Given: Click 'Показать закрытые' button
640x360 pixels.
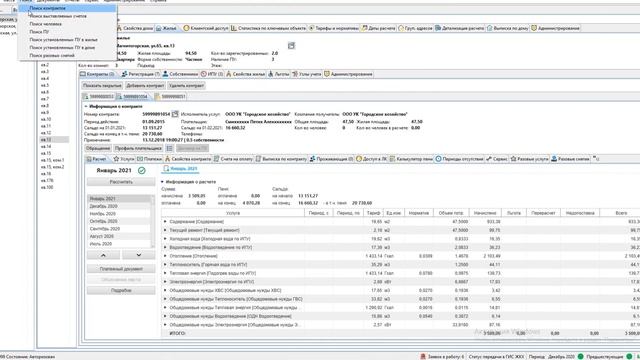Looking at the screenshot, I should click(x=102, y=86).
